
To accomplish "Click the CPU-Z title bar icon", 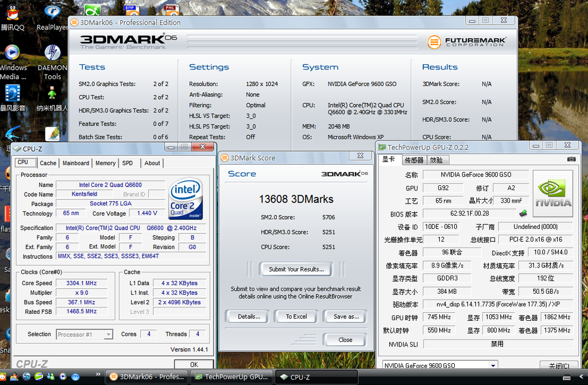I will coord(17,149).
